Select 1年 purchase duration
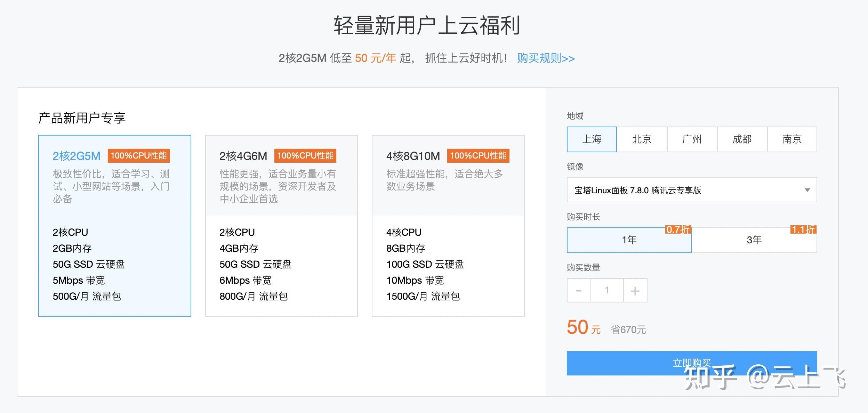The width and height of the screenshot is (868, 413). [x=629, y=240]
